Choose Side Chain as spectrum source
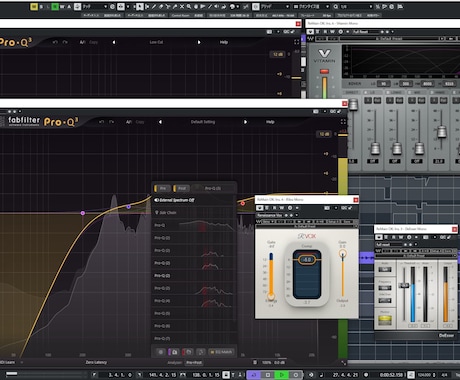The width and height of the screenshot is (460, 380). tap(166, 213)
